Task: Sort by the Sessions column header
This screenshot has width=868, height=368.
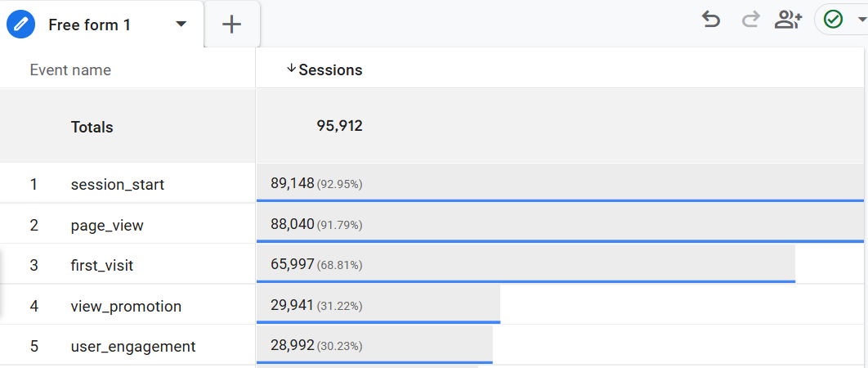Action: pyautogui.click(x=330, y=70)
